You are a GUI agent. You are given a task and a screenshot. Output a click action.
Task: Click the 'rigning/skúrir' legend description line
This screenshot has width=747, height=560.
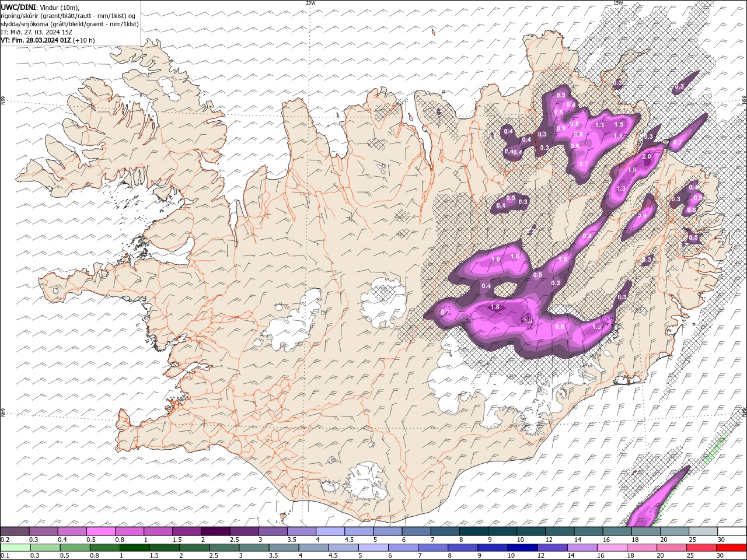[68, 16]
